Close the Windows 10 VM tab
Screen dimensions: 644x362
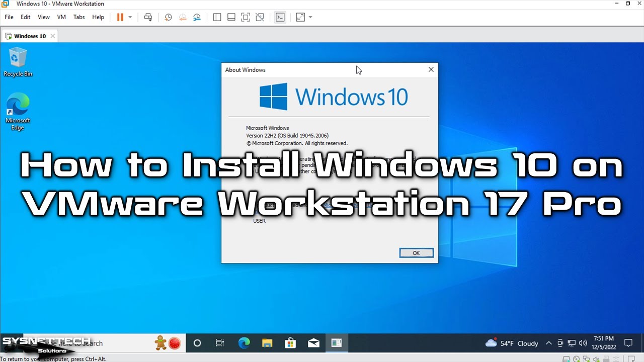tap(52, 36)
